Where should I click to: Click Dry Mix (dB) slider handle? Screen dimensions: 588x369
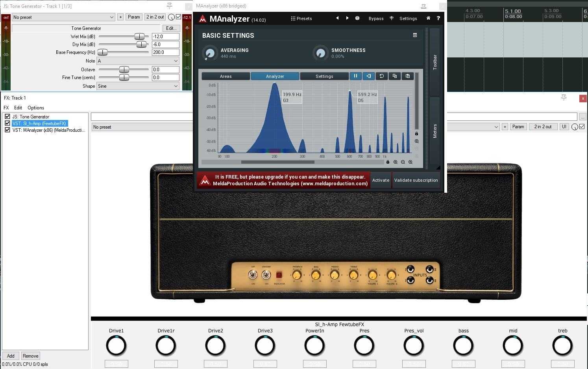pyautogui.click(x=141, y=44)
